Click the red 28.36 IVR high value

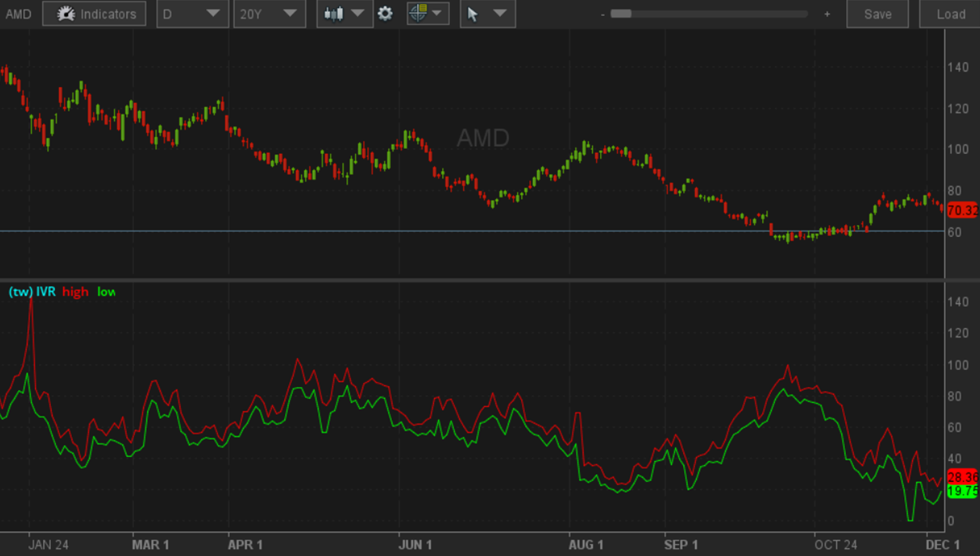(962, 477)
